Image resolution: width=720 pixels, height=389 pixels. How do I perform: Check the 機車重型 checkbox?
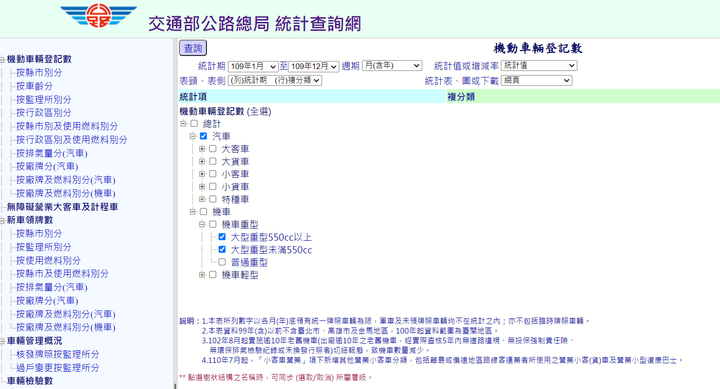[x=213, y=225]
